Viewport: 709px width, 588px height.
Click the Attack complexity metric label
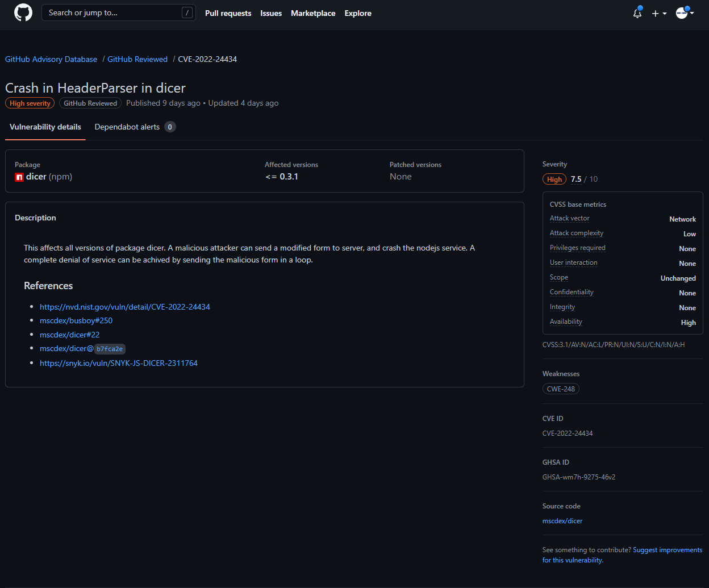[577, 233]
